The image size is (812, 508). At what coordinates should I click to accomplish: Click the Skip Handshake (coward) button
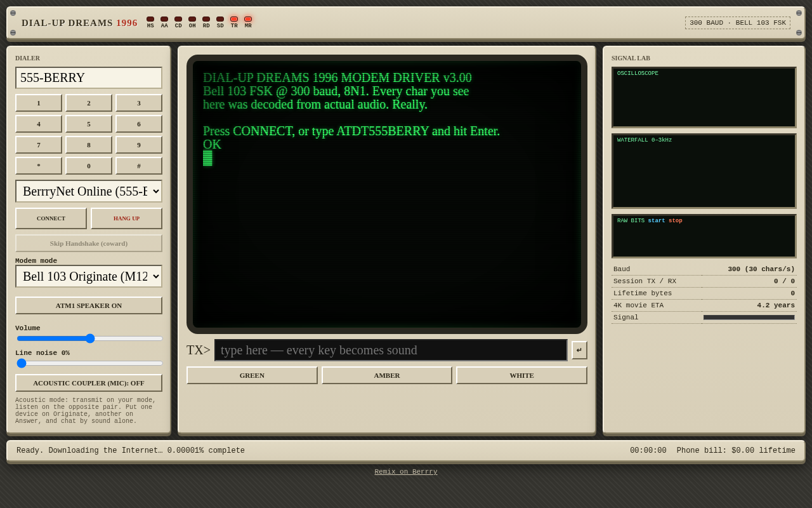click(89, 243)
